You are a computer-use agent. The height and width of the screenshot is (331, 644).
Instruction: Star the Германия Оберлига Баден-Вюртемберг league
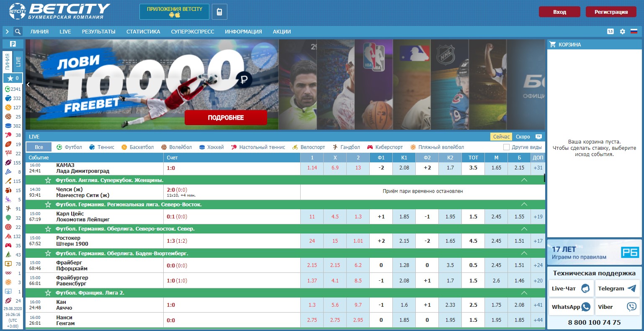click(x=48, y=253)
